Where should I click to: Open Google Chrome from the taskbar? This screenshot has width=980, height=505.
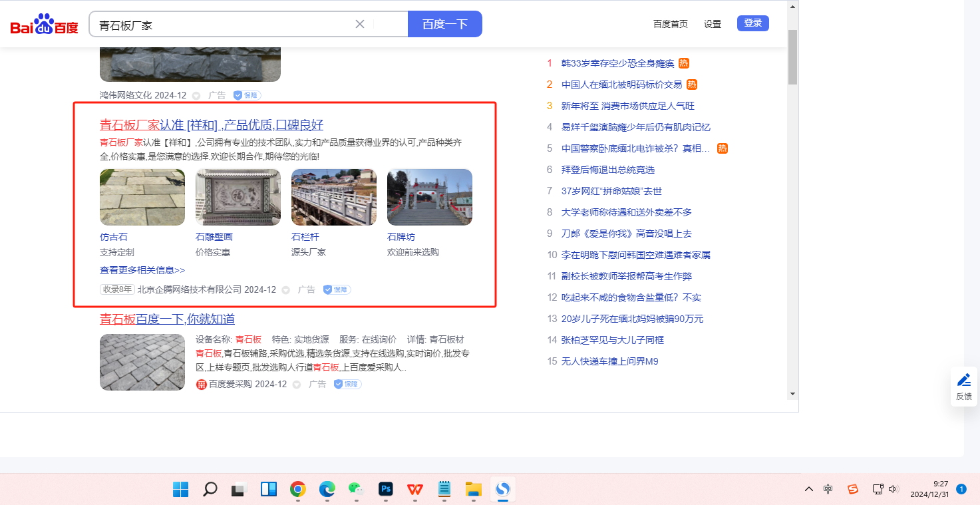coord(298,490)
